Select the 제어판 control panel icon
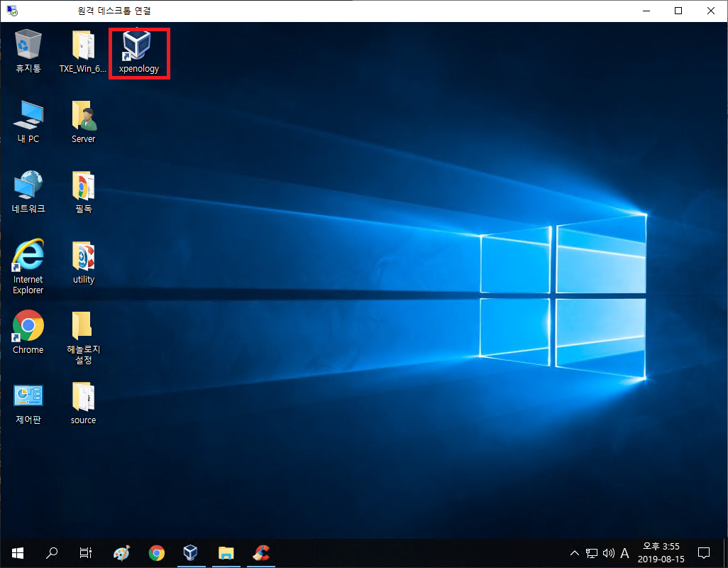The image size is (728, 568). 28,404
